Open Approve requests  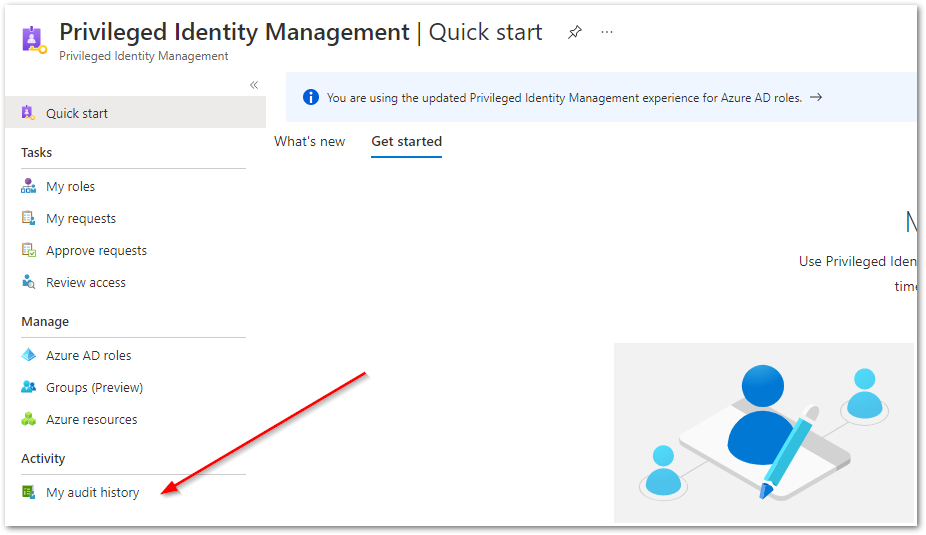pyautogui.click(x=96, y=250)
